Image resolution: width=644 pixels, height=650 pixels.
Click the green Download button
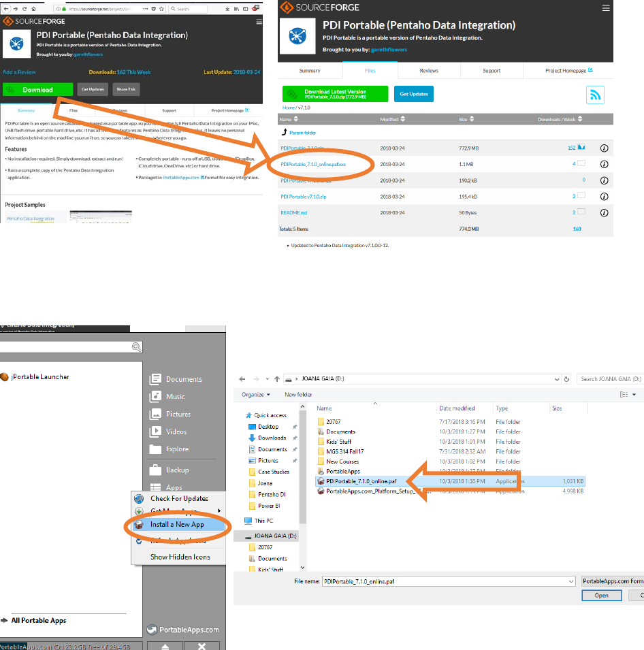37,90
